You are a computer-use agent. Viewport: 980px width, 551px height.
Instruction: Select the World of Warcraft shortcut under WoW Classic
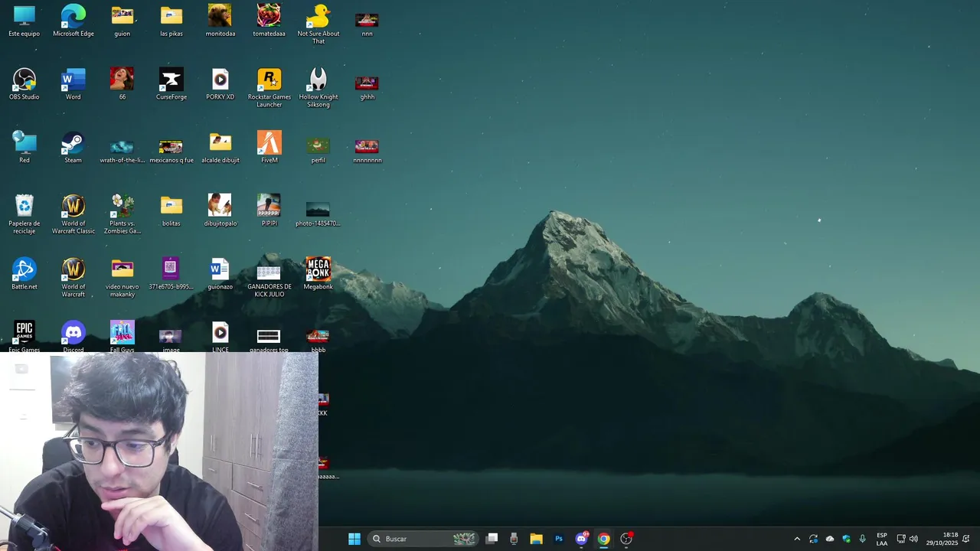(73, 278)
